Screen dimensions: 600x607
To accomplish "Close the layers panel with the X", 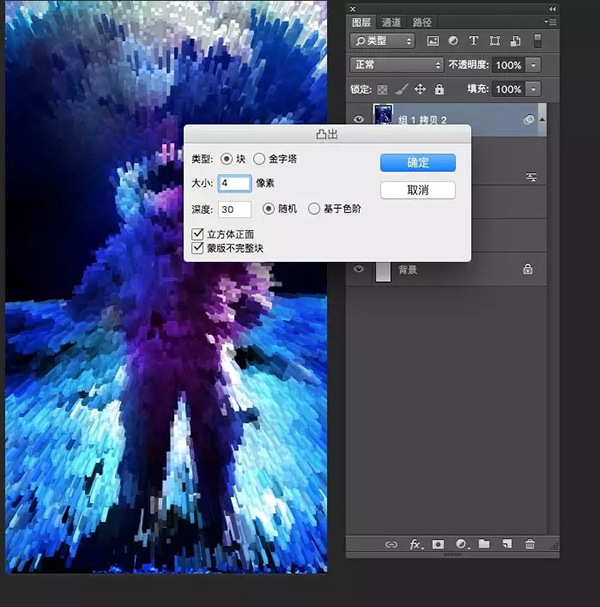I will pos(353,9).
